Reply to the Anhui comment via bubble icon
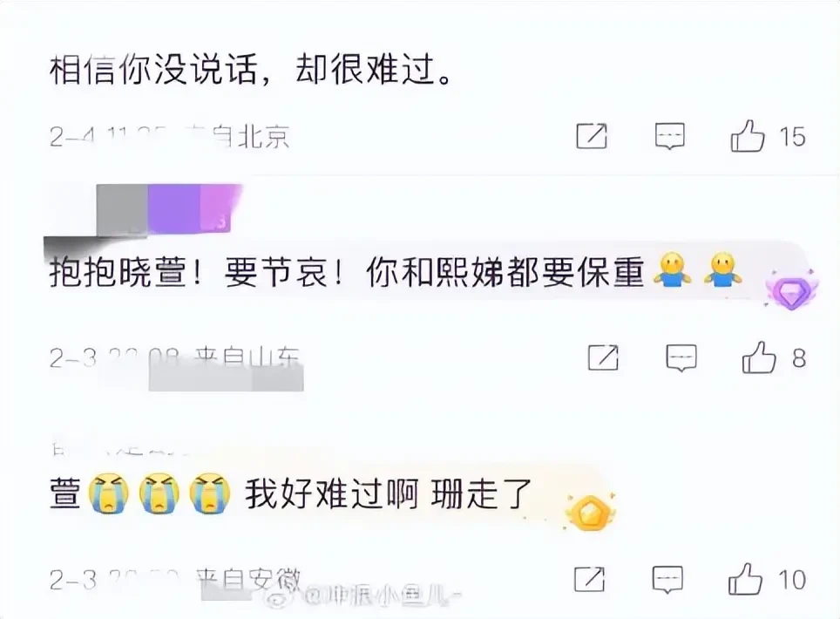The image size is (840, 619). pos(667,580)
